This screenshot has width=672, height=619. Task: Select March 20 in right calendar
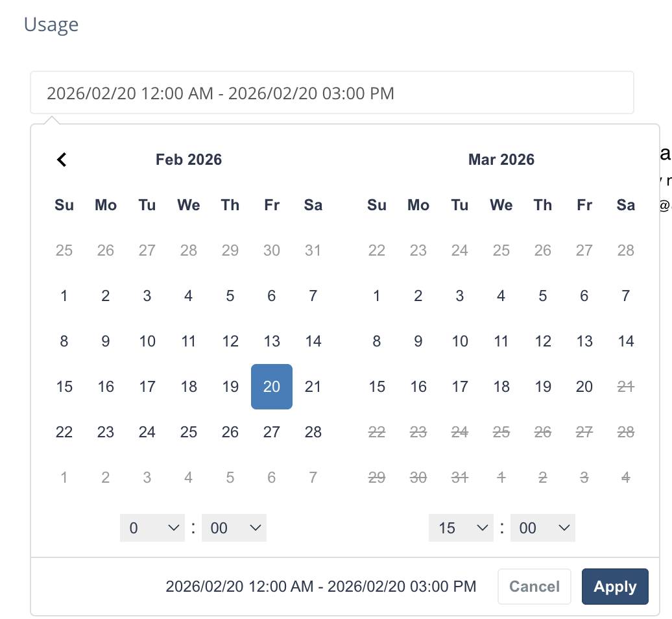pos(584,387)
